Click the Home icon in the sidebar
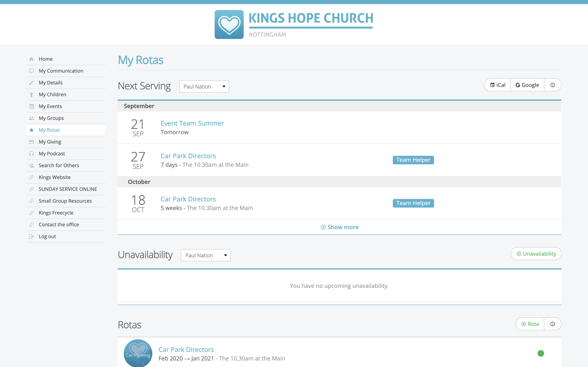588x367 pixels. click(x=32, y=59)
